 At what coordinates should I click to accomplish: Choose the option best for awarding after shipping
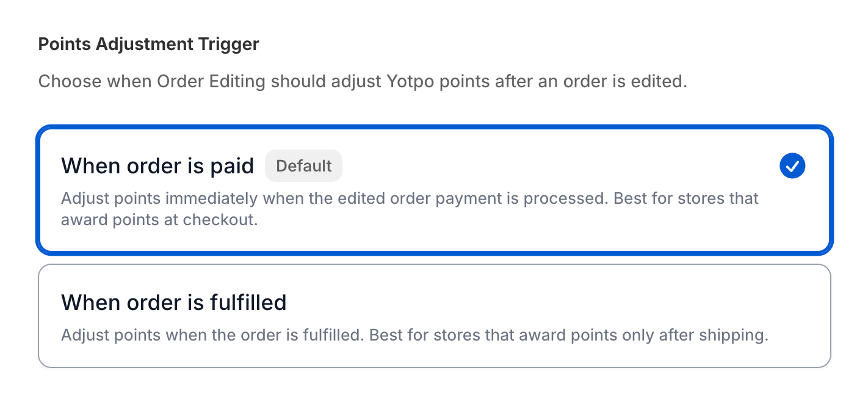point(435,316)
